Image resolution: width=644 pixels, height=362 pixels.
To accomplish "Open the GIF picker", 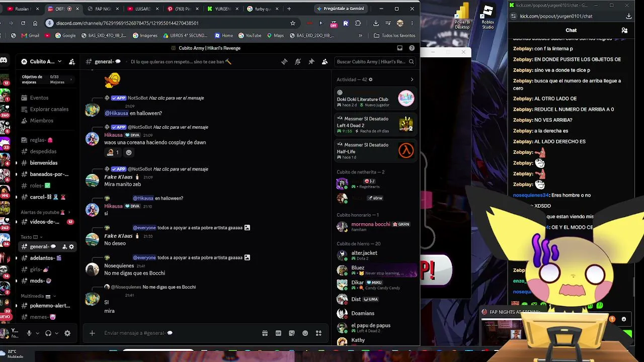I will (x=278, y=333).
